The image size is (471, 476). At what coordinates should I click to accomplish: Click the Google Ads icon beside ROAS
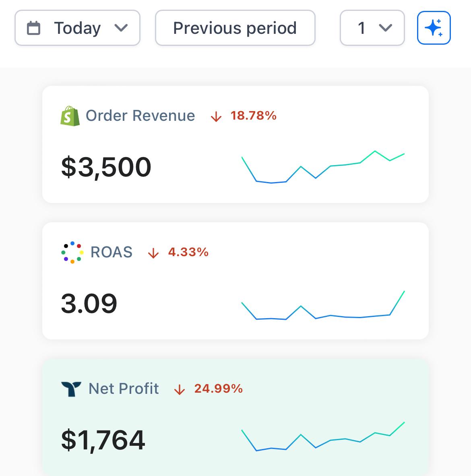pos(72,252)
